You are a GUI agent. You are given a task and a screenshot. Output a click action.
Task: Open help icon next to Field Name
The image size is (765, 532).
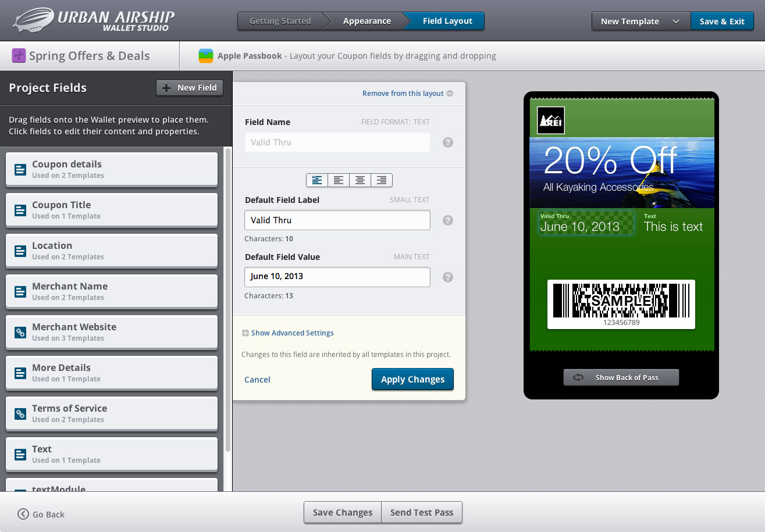(x=448, y=142)
